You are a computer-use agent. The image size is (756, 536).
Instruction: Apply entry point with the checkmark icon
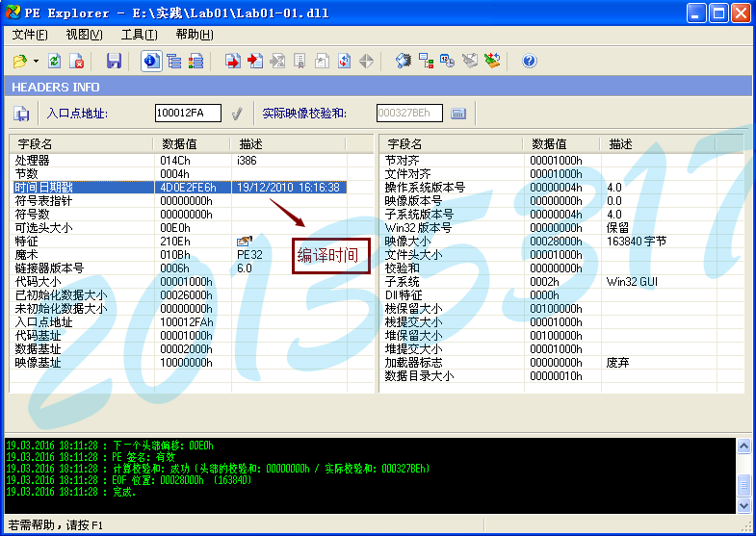click(x=237, y=114)
